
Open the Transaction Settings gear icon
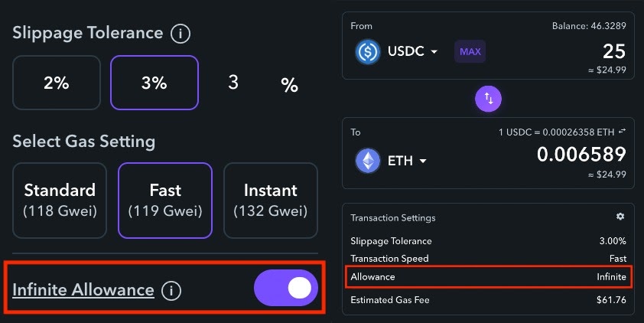click(x=620, y=216)
